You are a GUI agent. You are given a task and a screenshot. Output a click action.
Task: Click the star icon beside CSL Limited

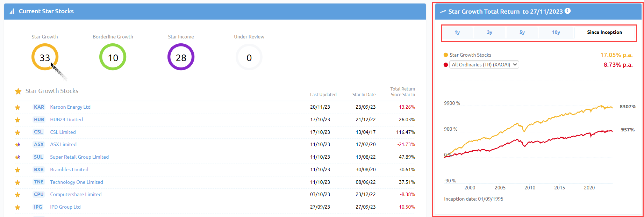pyautogui.click(x=17, y=132)
